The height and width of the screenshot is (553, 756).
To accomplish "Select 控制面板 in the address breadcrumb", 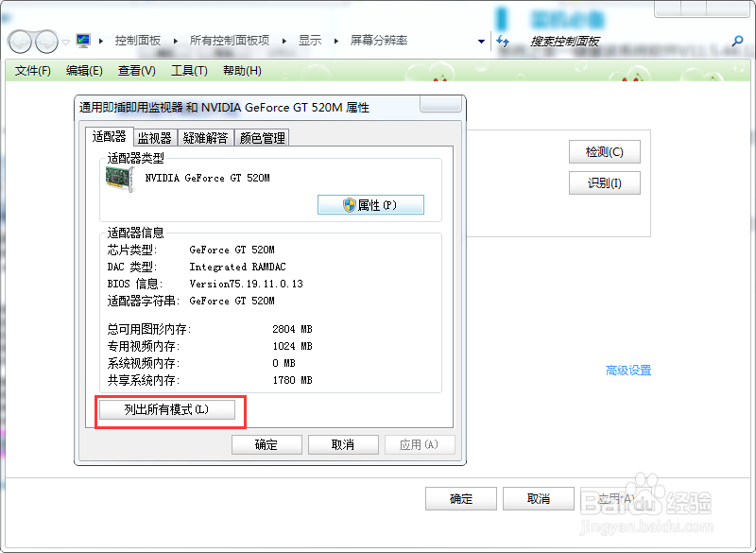I will coord(137,41).
